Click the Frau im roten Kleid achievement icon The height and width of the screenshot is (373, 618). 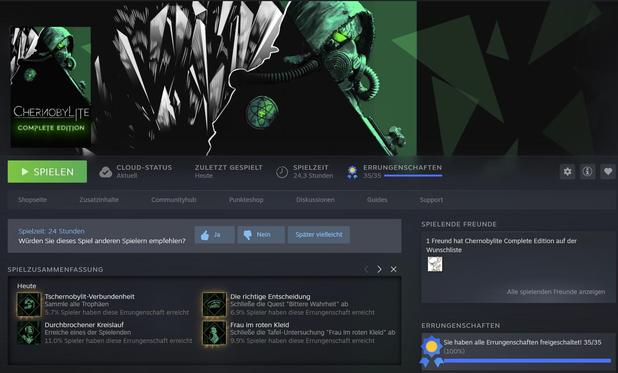[214, 333]
